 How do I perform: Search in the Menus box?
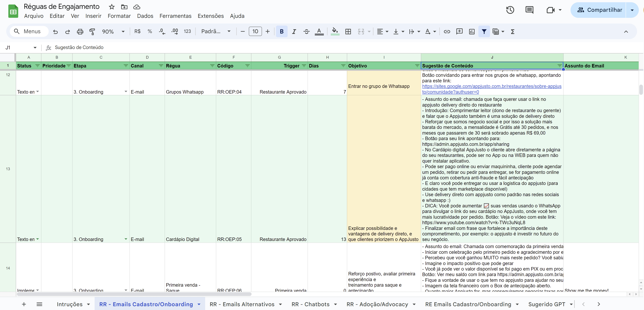[x=29, y=31]
